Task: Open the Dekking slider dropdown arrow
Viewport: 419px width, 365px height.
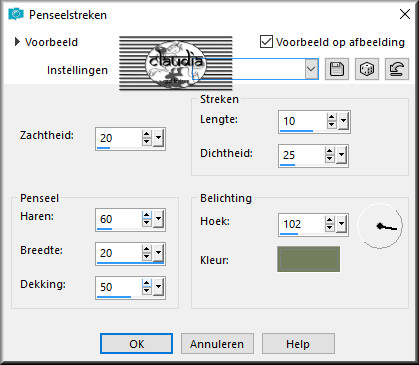Action: [x=159, y=287]
